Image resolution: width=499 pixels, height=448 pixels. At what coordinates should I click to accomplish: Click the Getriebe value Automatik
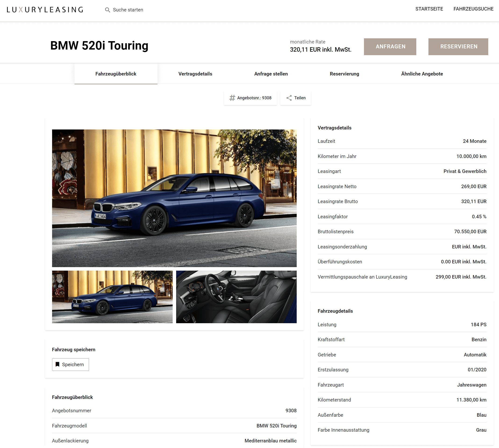click(475, 355)
